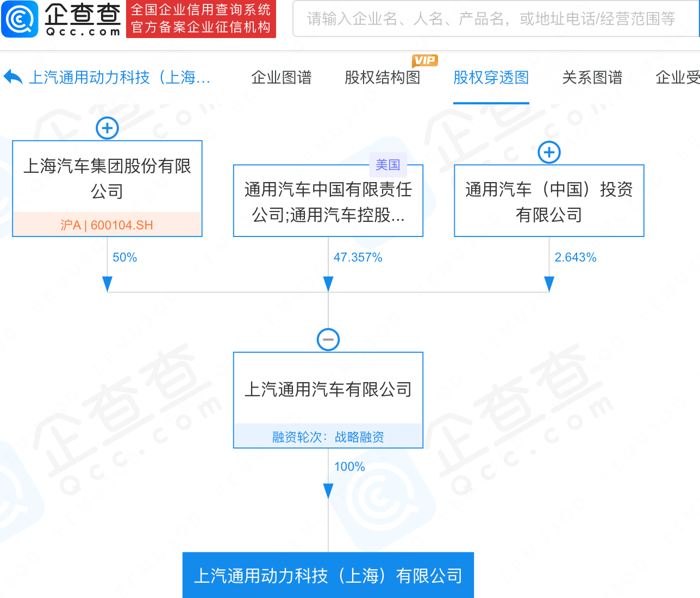Click the Qcc.com logo icon
This screenshot has width=700, height=598.
coord(20,19)
